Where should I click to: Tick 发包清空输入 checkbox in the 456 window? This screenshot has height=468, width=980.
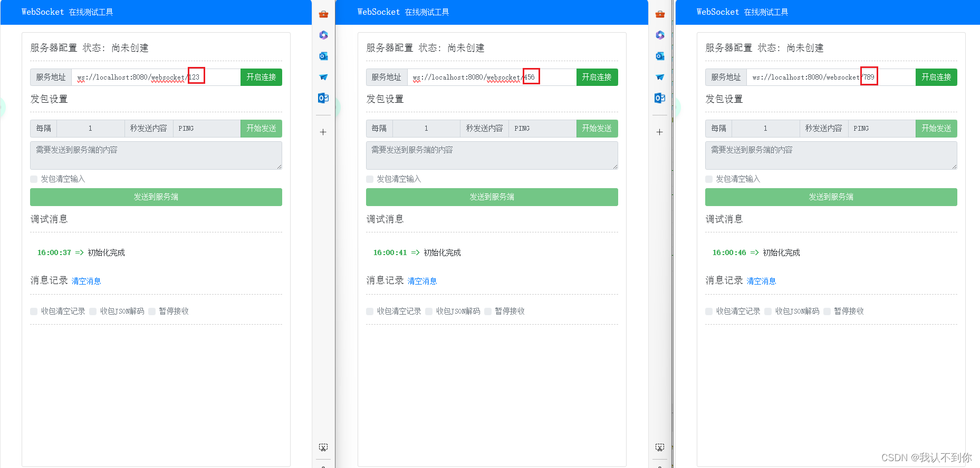coord(370,179)
